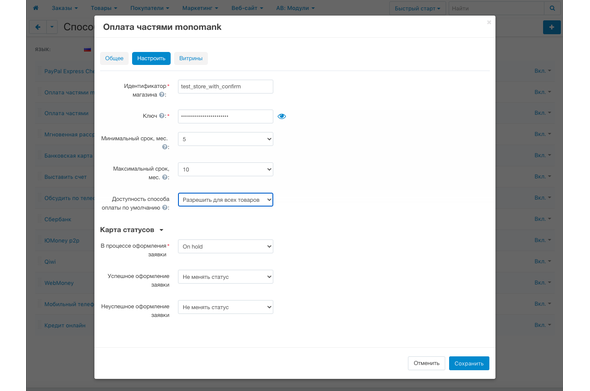Viewport: 590px width, 391px height.
Task: Click the Найти search field
Action: [496, 8]
